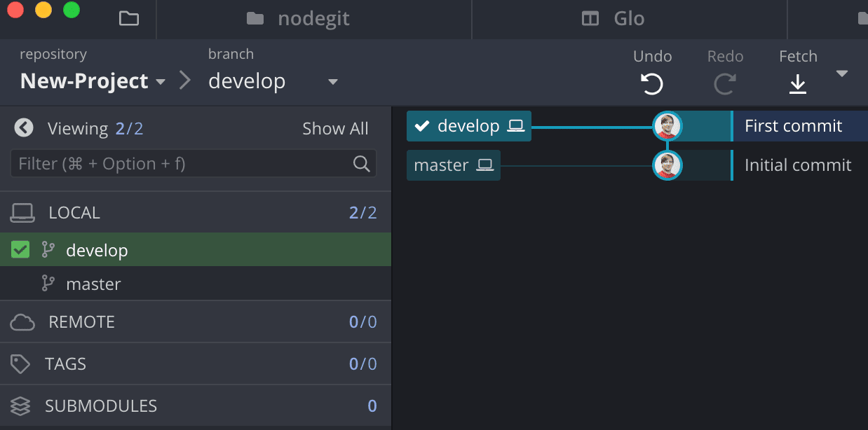Screen dimensions: 868x430
Task: Switch to the Glo tab
Action: tap(629, 19)
